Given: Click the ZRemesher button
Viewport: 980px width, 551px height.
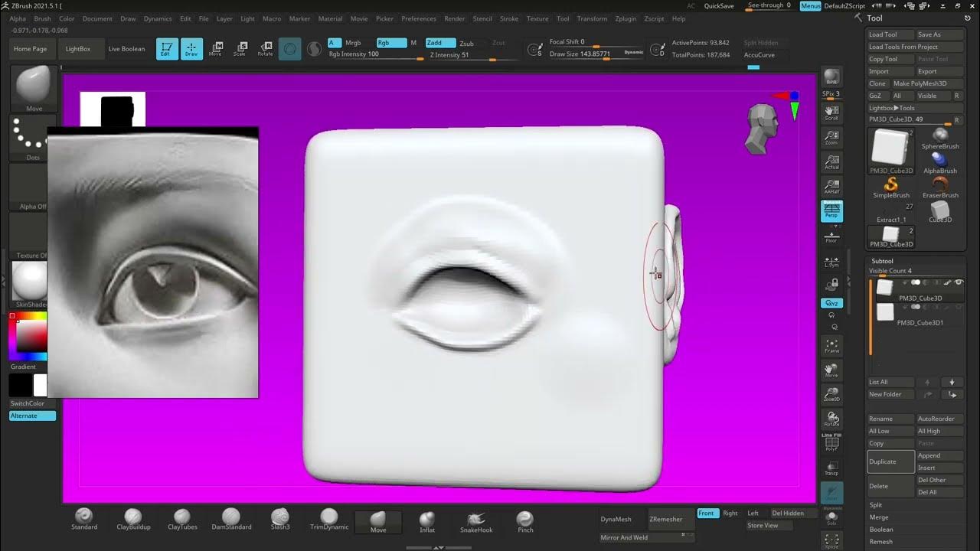Looking at the screenshot, I should (671, 519).
